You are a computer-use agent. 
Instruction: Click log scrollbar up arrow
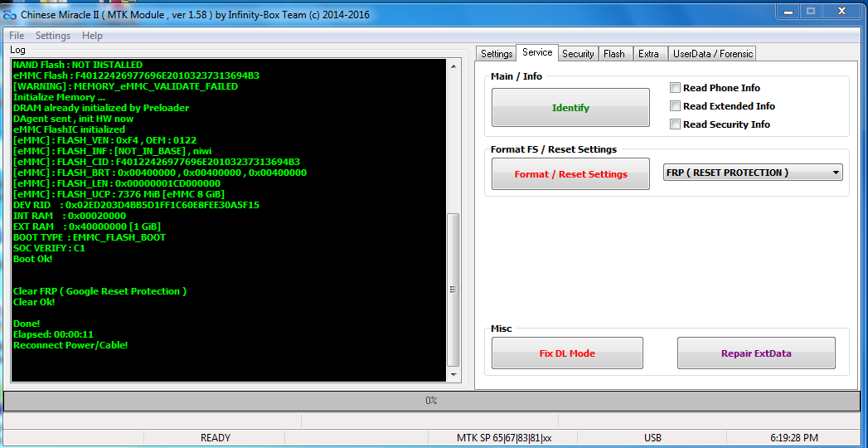tap(453, 66)
